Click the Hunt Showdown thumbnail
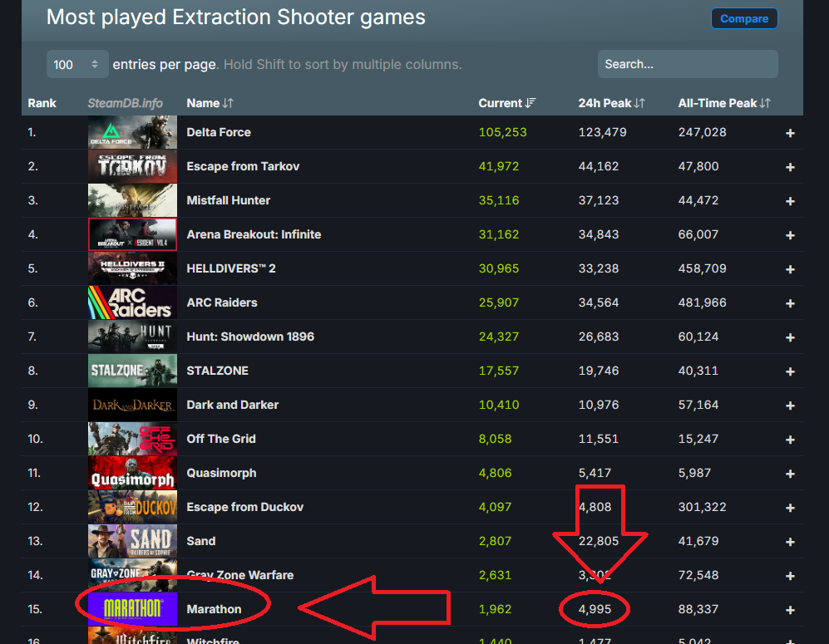 [x=132, y=337]
